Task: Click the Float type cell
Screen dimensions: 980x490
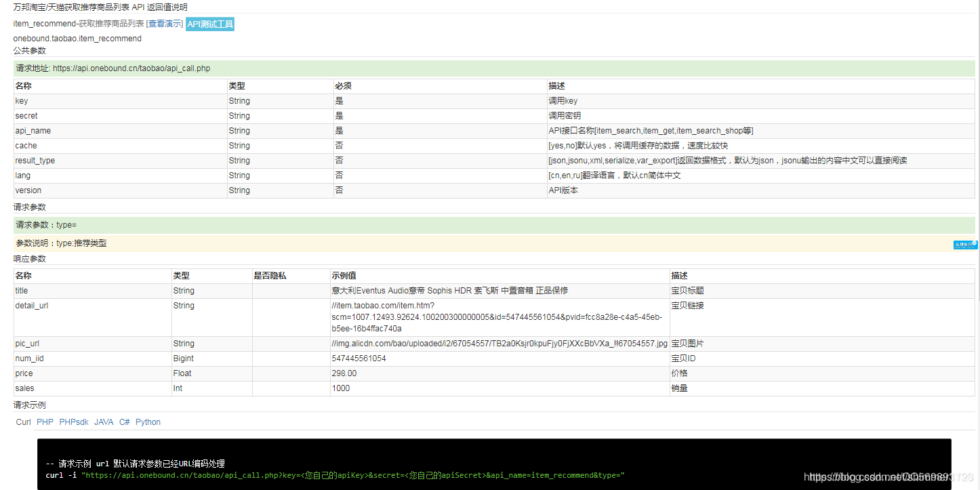Action: pyautogui.click(x=212, y=373)
